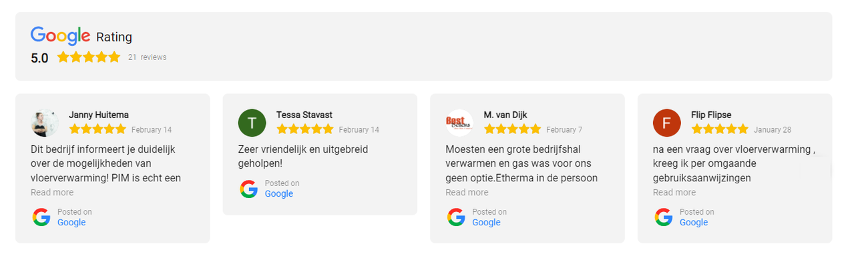This screenshot has height=270, width=868.
Task: Open Google link under M. van Dijk's review
Action: pyautogui.click(x=486, y=223)
